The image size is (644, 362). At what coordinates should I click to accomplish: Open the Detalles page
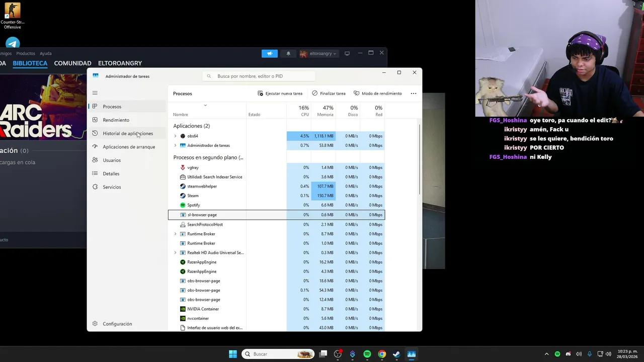pyautogui.click(x=127, y=173)
